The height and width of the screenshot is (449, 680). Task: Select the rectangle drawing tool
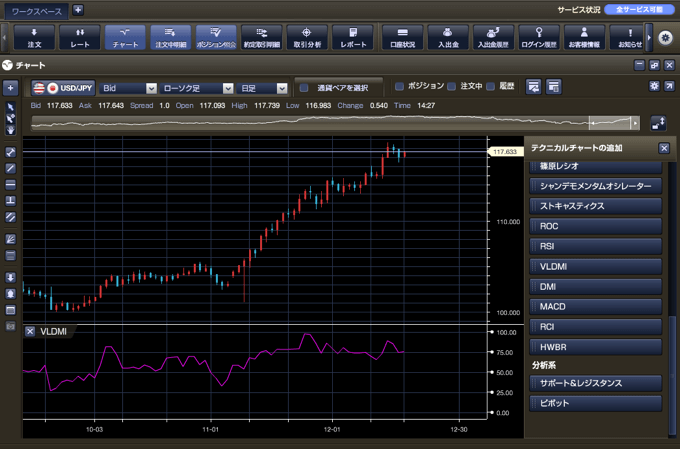[11, 310]
